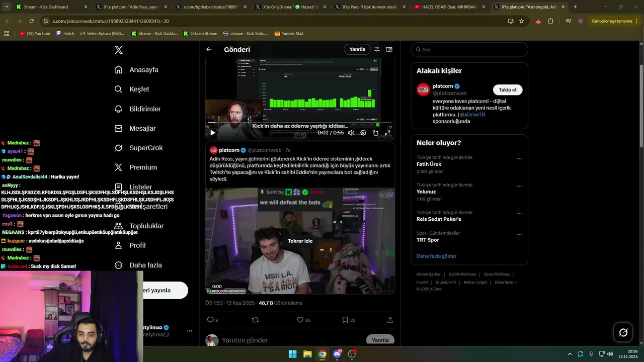Open Chrome from the taskbar
The height and width of the screenshot is (362, 644).
pyautogui.click(x=323, y=354)
